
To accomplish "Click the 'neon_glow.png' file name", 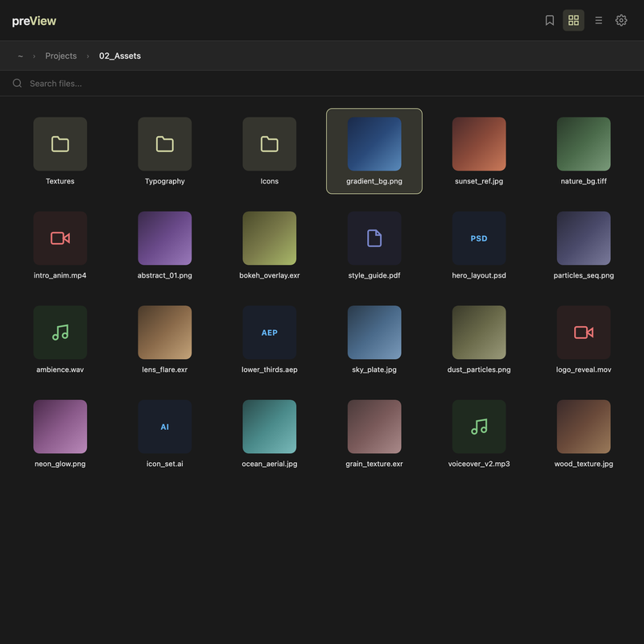I will point(60,464).
